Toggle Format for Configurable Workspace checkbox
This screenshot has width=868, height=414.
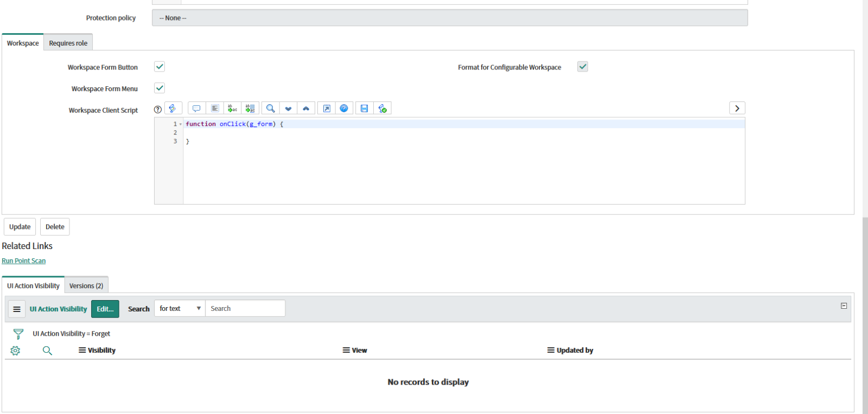pos(583,67)
